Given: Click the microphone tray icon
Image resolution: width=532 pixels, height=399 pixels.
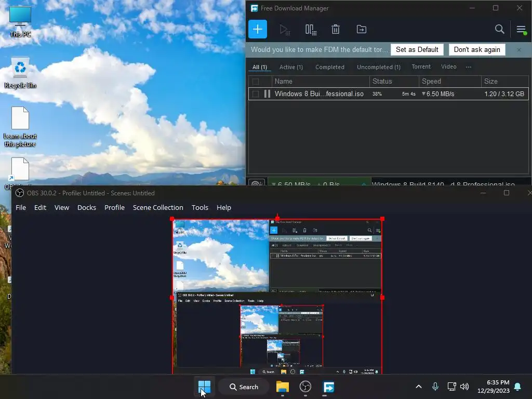Looking at the screenshot, I should 435,387.
